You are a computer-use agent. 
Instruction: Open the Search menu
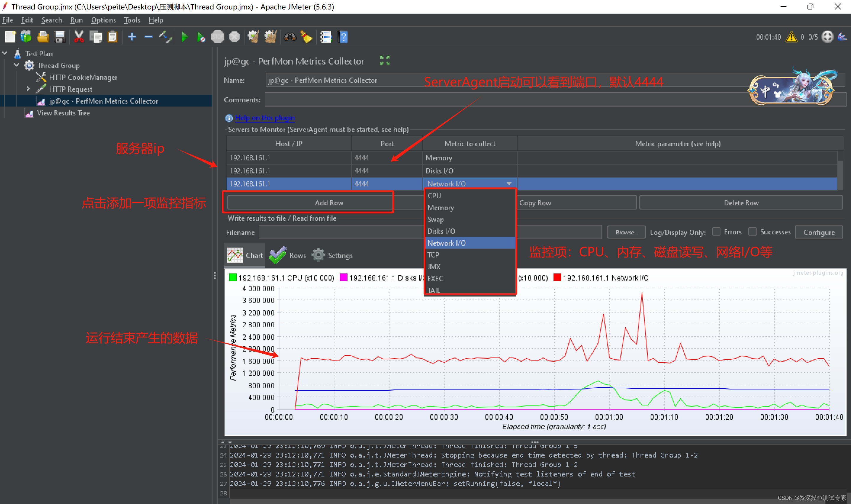[x=52, y=20]
